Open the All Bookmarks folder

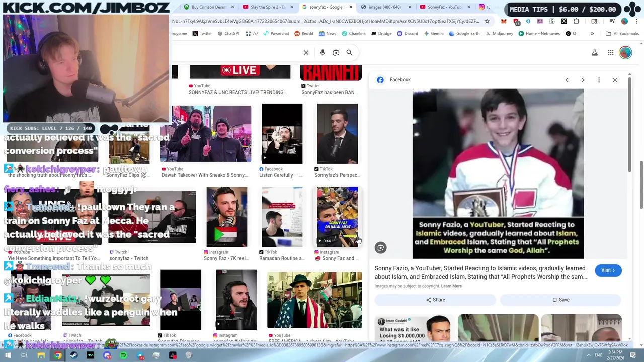(623, 34)
